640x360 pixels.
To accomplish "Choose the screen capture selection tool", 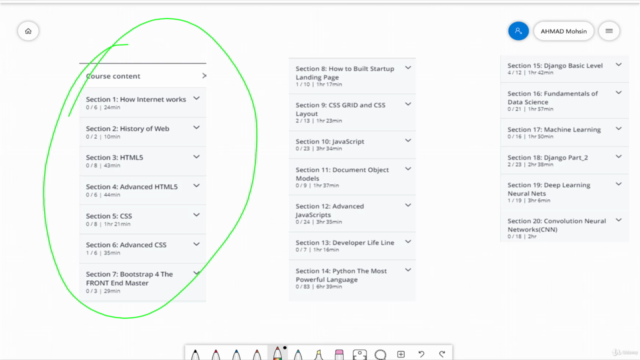I will tap(360, 354).
